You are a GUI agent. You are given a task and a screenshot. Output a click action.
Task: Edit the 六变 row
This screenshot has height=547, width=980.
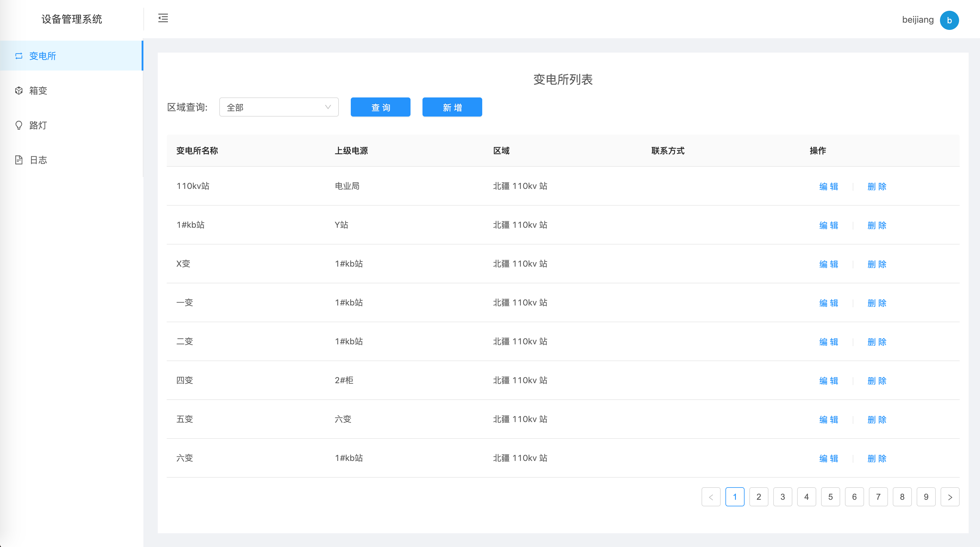[828, 458]
